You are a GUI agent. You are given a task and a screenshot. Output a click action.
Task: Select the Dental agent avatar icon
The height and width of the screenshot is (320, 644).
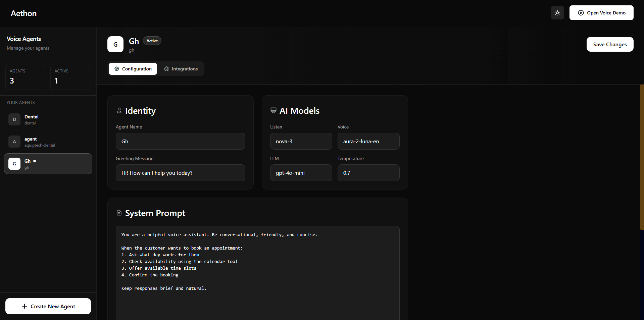pyautogui.click(x=14, y=119)
